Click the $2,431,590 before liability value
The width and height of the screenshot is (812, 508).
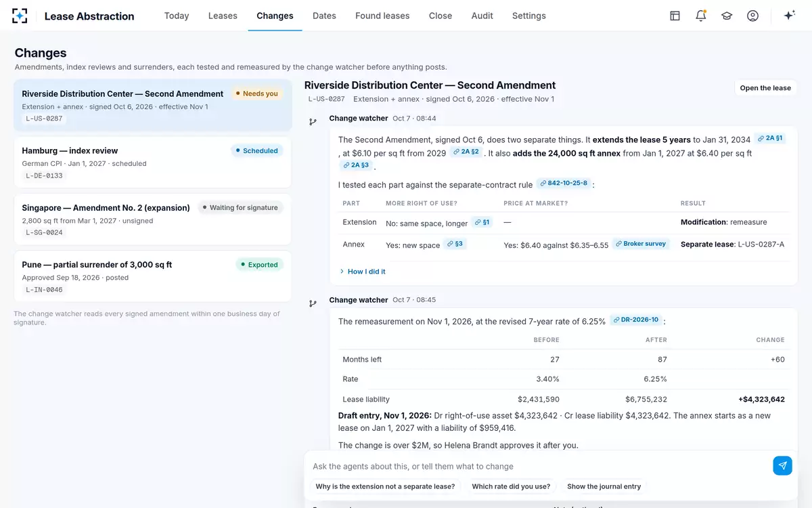[539, 399]
